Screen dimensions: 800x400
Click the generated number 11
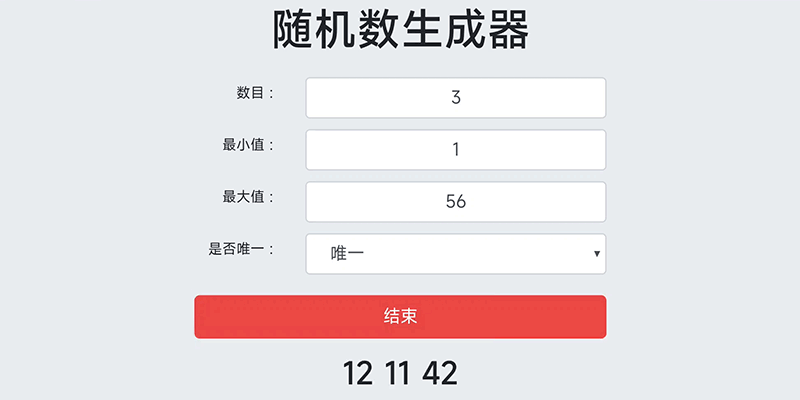(397, 373)
